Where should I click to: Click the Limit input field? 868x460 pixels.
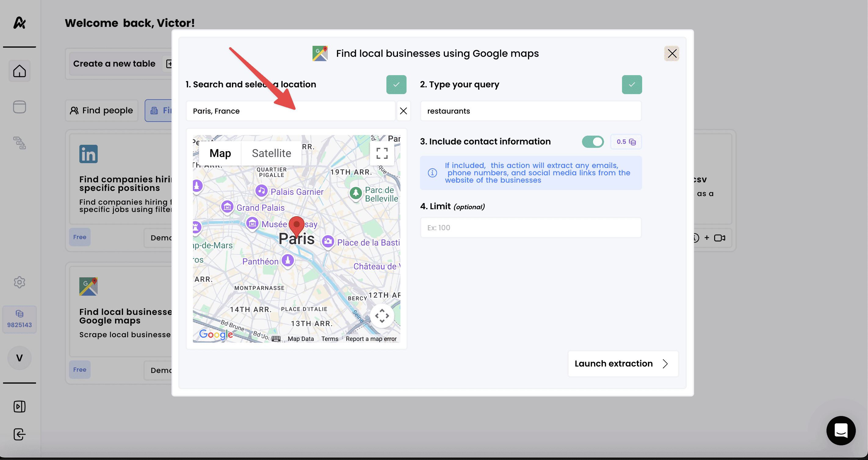[x=531, y=228]
